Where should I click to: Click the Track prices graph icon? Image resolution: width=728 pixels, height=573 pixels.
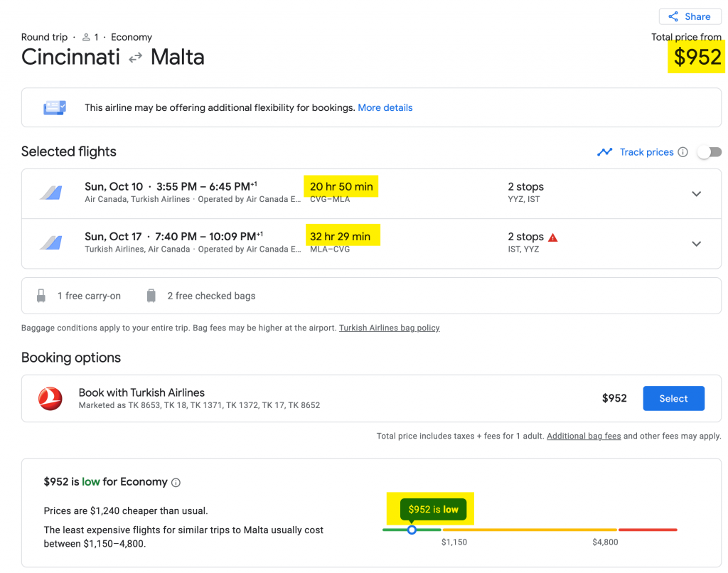pyautogui.click(x=605, y=152)
